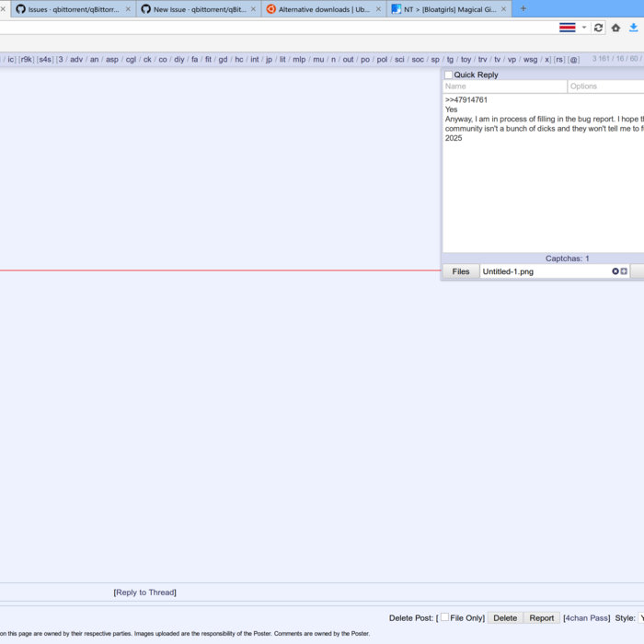The width and height of the screenshot is (644, 644).
Task: Open the downloads arrow icon
Action: [634, 28]
